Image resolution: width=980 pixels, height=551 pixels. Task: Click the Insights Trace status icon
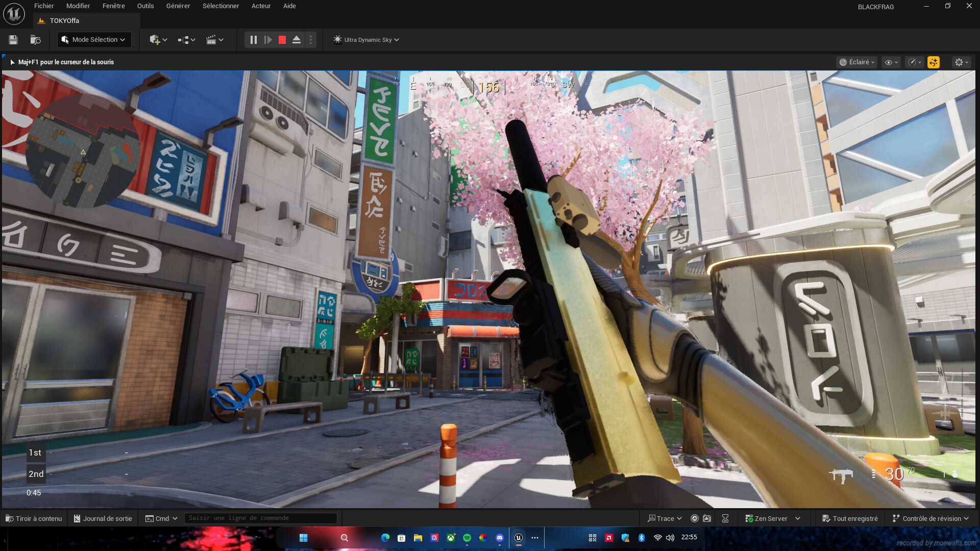tap(694, 518)
